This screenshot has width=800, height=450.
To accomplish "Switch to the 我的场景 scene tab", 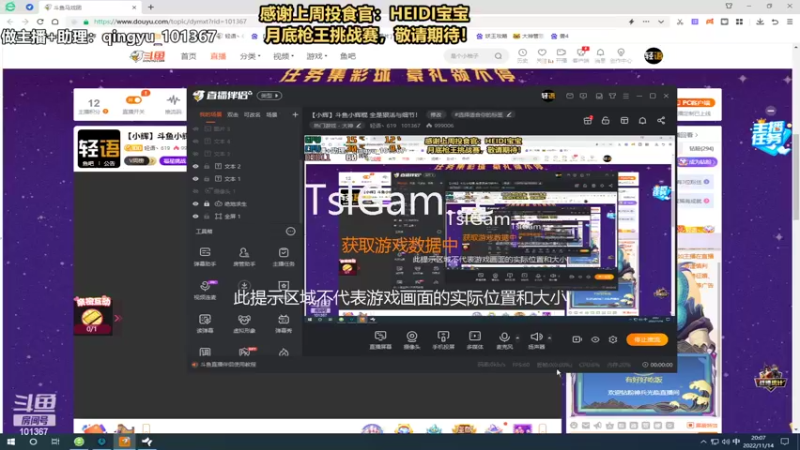I will (210, 115).
